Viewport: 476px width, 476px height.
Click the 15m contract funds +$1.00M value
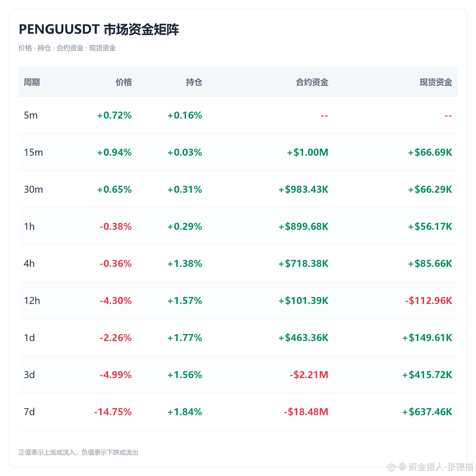point(308,152)
